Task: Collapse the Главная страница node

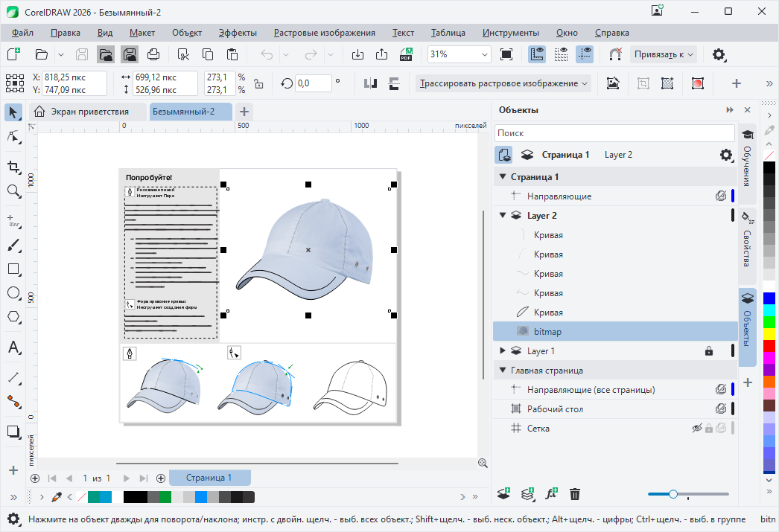Action: click(503, 371)
